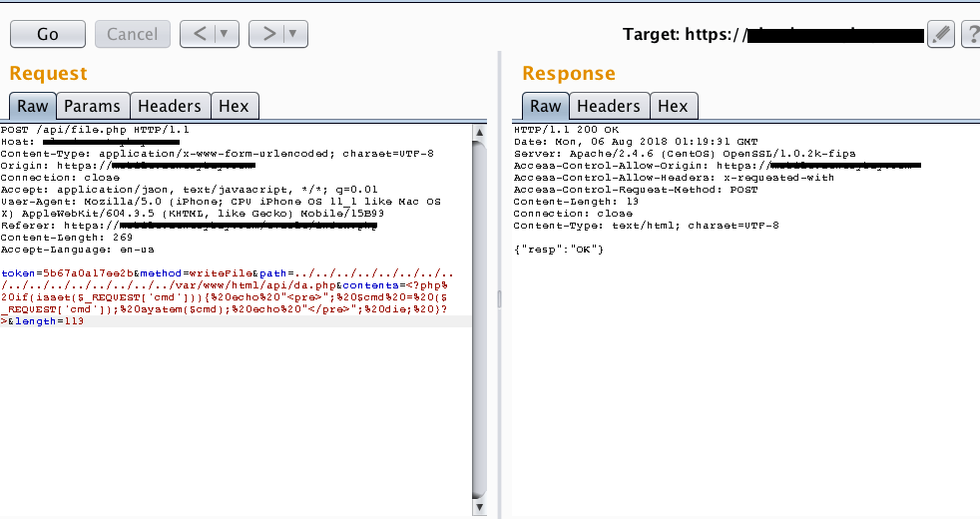Select the Raw tab in Request panel
The height and width of the screenshot is (519, 980).
click(32, 106)
